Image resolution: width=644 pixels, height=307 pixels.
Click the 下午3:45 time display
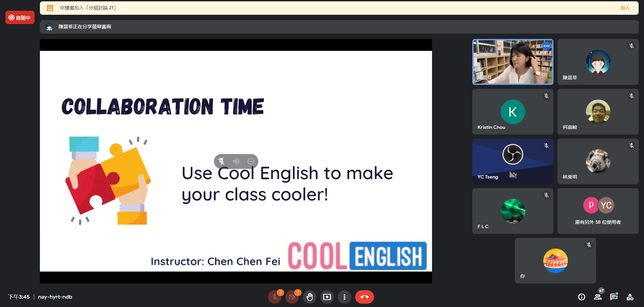click(19, 297)
